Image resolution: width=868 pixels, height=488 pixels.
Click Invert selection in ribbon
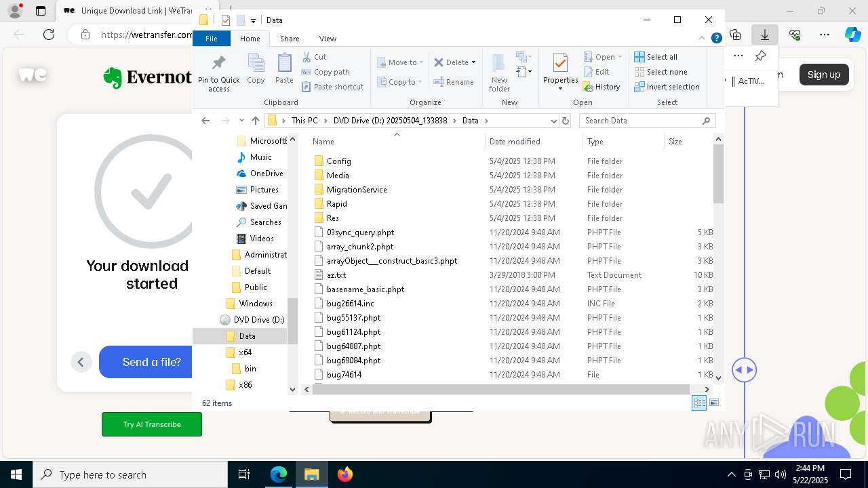(667, 87)
